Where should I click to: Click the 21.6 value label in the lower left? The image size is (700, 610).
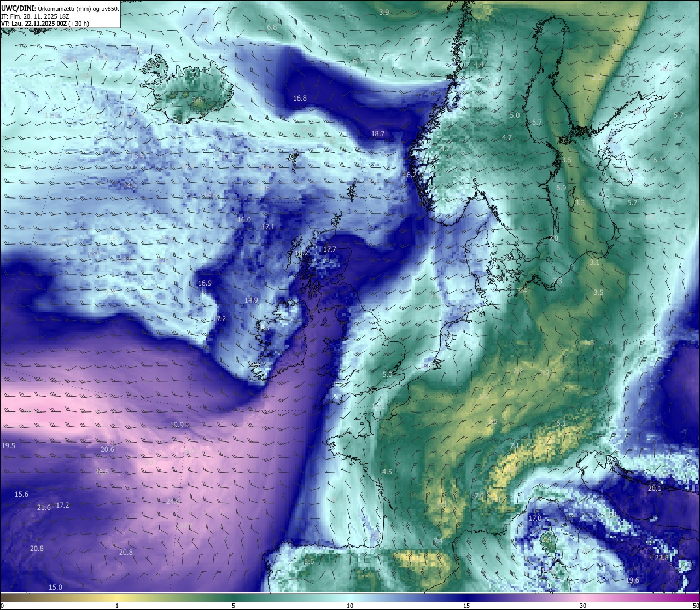[44, 508]
